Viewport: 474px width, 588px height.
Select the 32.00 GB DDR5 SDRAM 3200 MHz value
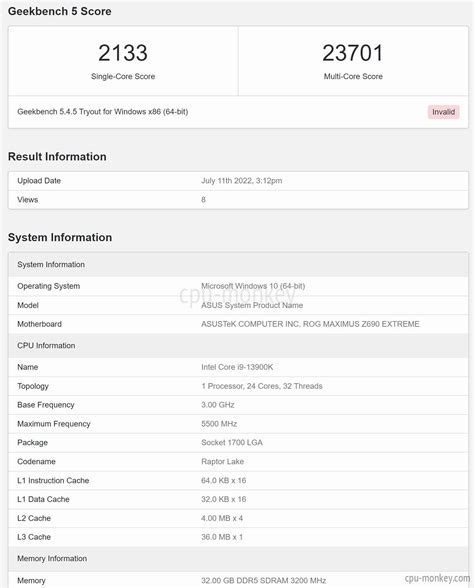263,580
